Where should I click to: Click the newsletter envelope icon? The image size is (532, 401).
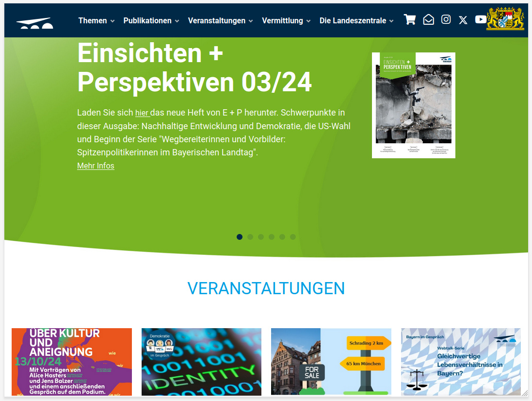coord(428,19)
